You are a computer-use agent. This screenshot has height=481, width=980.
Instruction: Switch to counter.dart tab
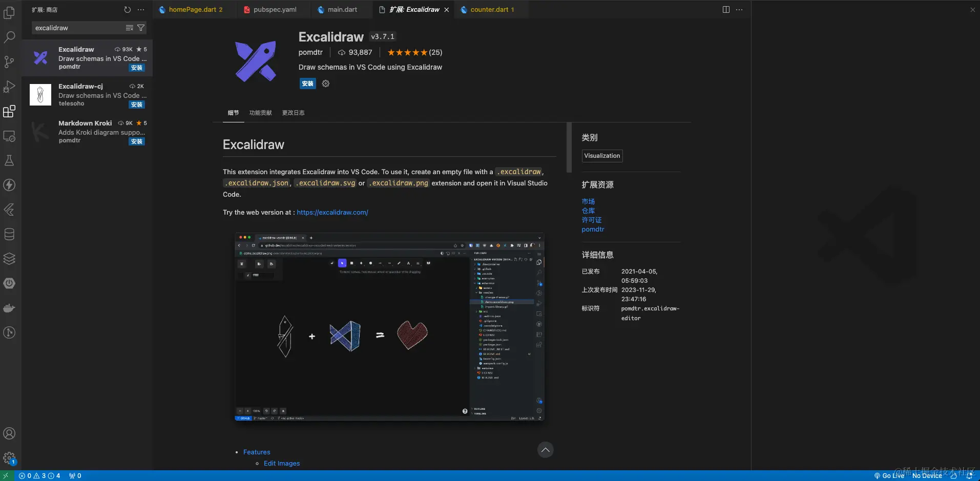[492, 9]
